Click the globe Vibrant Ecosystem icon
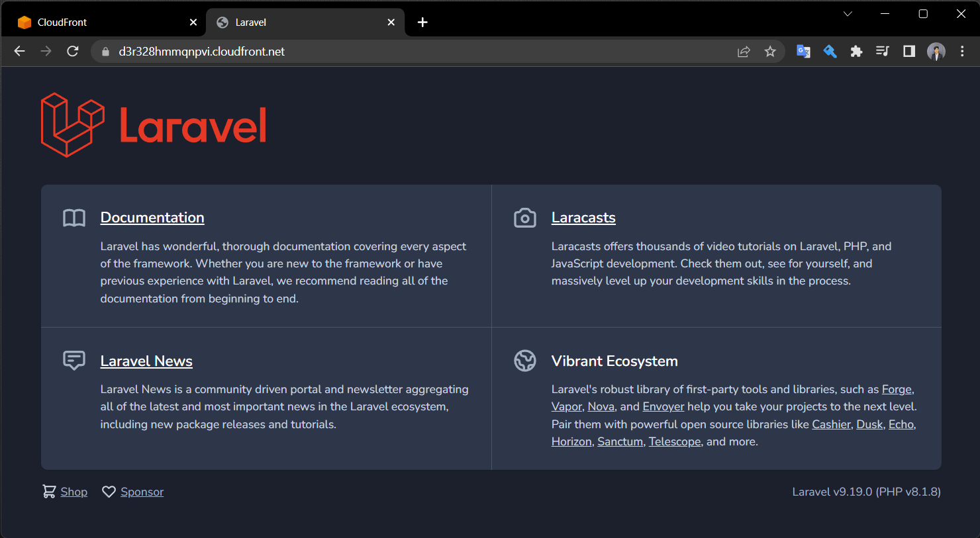Screen dimensions: 980x538 pos(525,361)
